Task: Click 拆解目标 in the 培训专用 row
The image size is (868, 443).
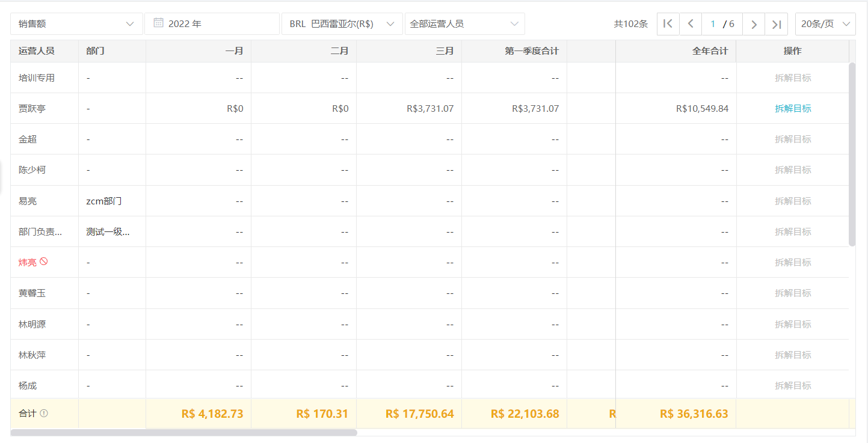Action: click(x=794, y=78)
